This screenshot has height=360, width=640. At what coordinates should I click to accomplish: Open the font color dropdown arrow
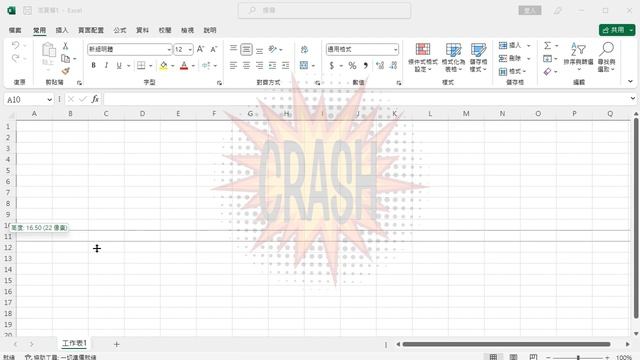(193, 65)
